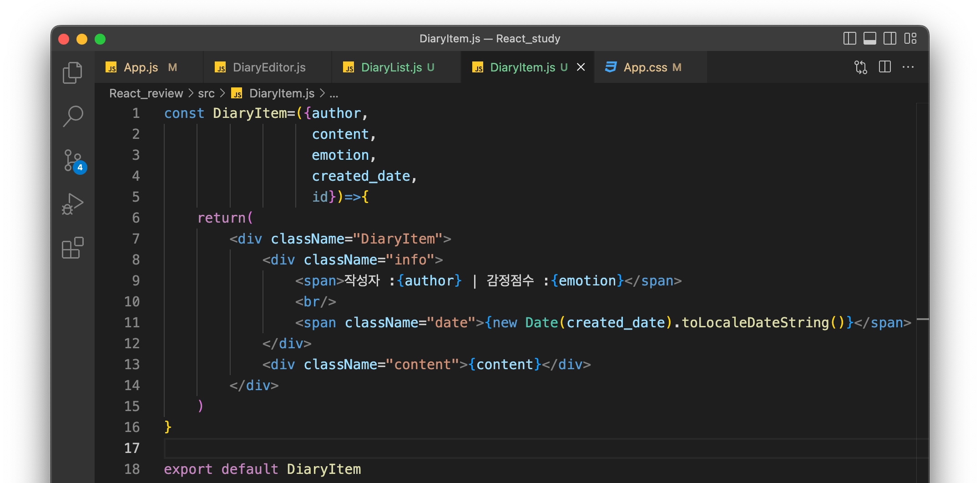980x483 pixels.
Task: Switch to the DiaryEditor.js tab
Action: (268, 67)
